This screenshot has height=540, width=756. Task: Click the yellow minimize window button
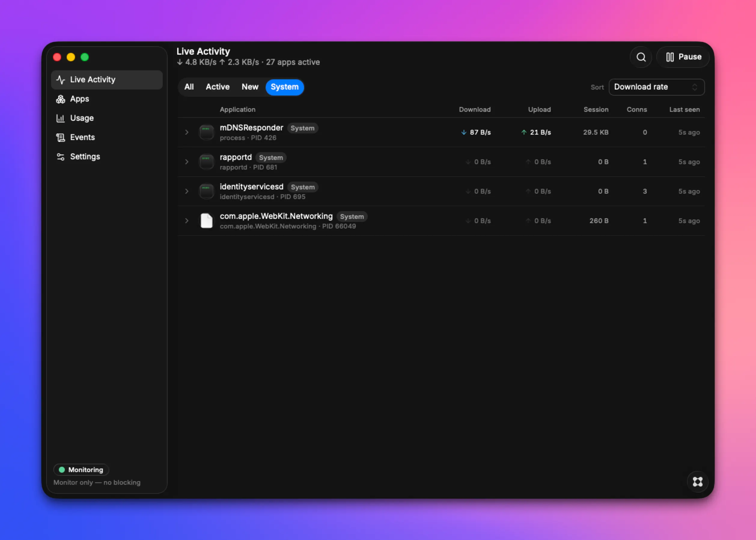[x=71, y=57]
